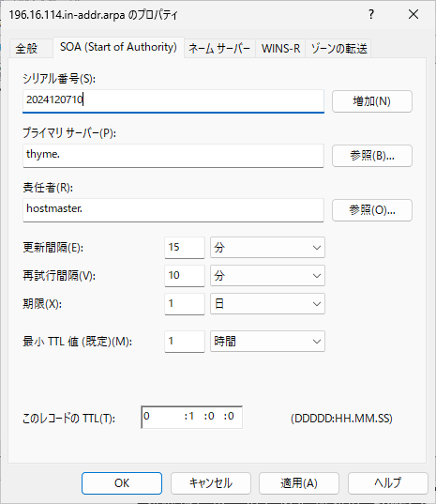Open the 最小 TTL unit dropdown showing 時間
The width and height of the screenshot is (436, 504).
pyautogui.click(x=267, y=342)
